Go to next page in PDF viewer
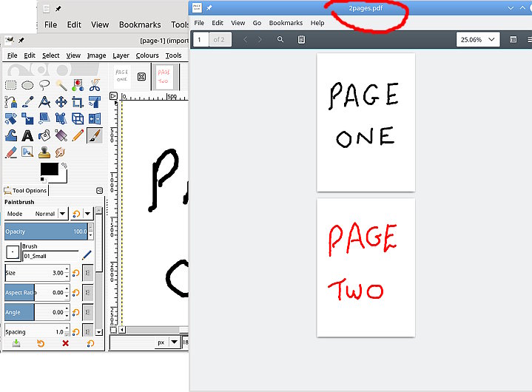The width and height of the screenshot is (532, 392). [260, 39]
